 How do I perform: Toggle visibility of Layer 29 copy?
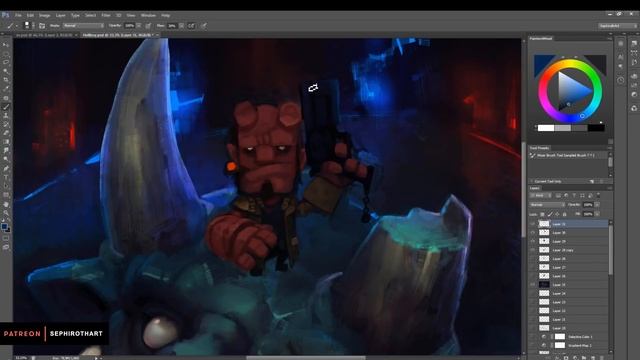tap(533, 250)
